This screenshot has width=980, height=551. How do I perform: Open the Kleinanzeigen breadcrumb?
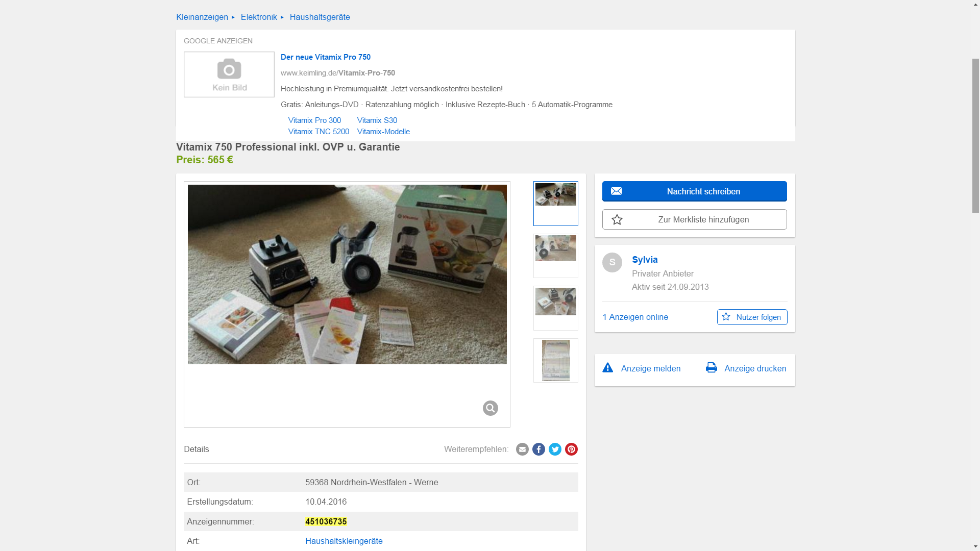pos(202,17)
